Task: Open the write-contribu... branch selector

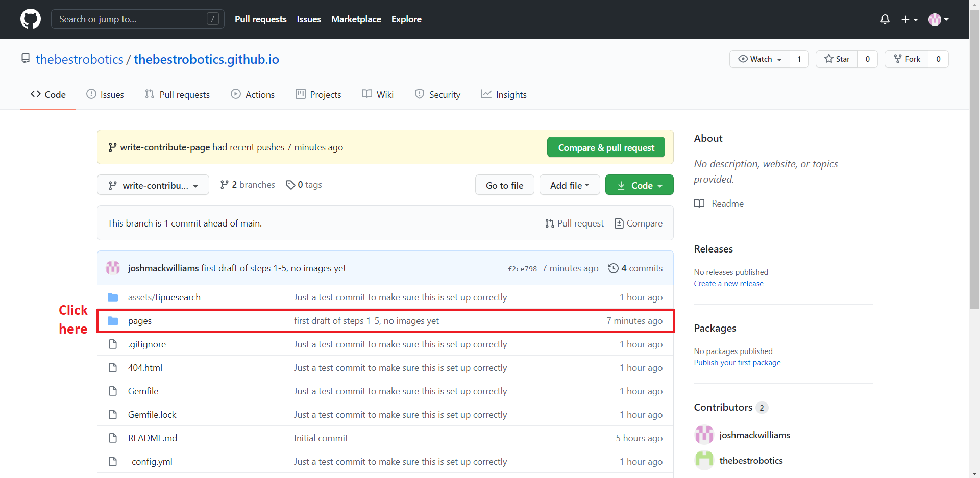Action: click(153, 185)
